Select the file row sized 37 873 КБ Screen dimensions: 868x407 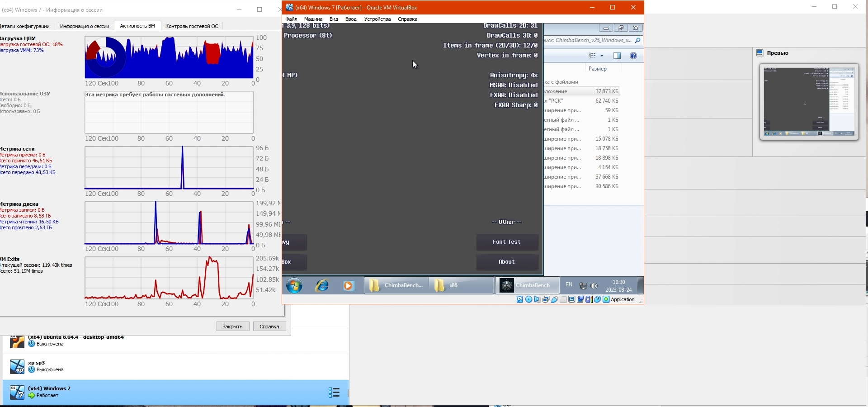581,91
